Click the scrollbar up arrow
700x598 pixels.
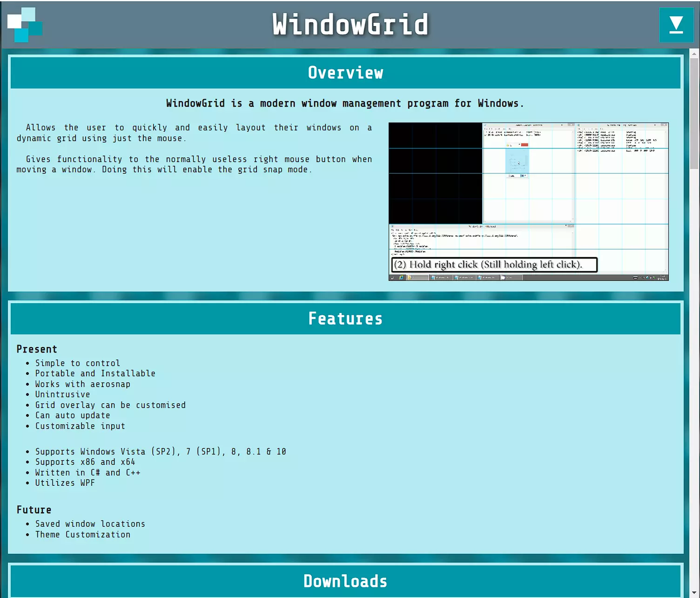(694, 53)
